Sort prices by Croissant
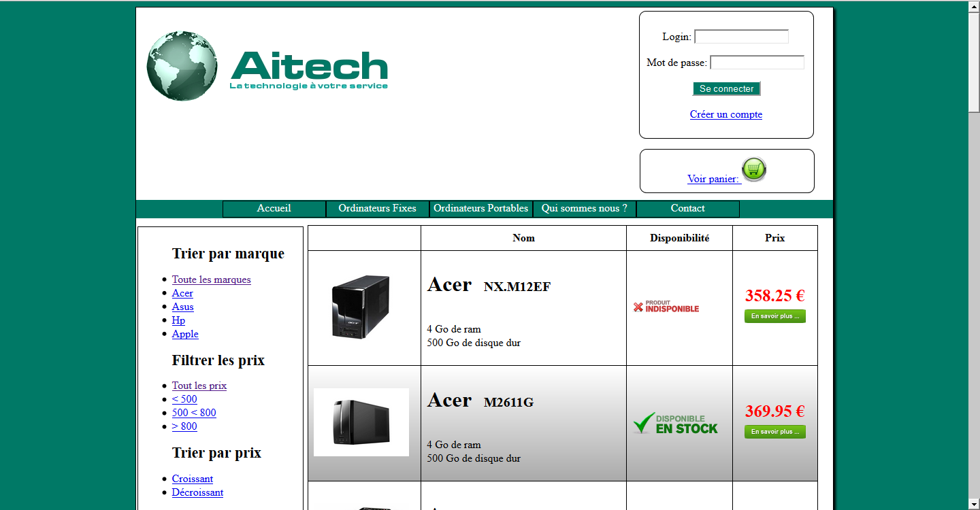The image size is (980, 510). pos(193,479)
